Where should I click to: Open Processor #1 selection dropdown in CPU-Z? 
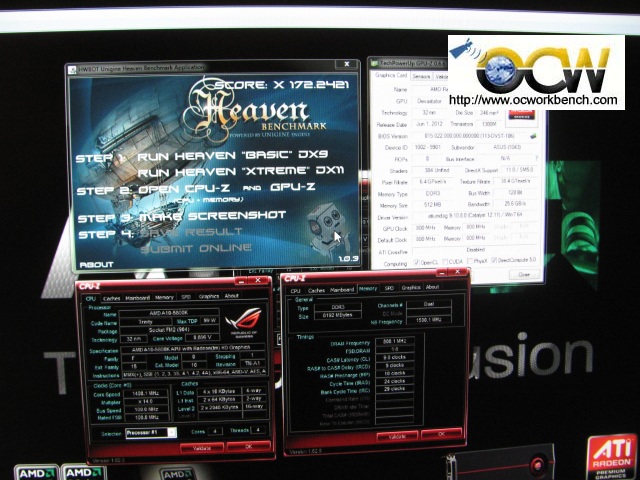click(151, 433)
